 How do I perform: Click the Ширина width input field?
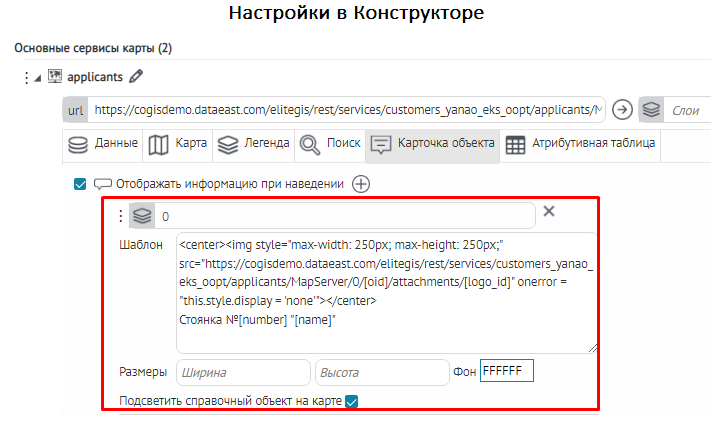[243, 372]
